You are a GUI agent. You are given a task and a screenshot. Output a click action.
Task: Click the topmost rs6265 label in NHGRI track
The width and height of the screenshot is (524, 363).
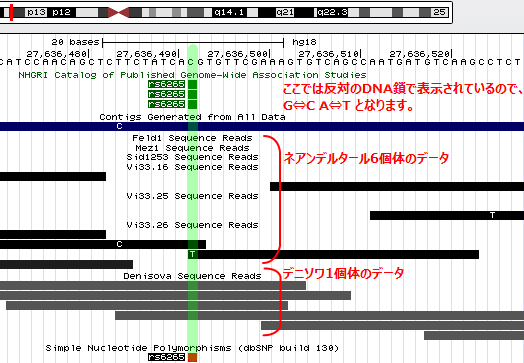point(166,84)
